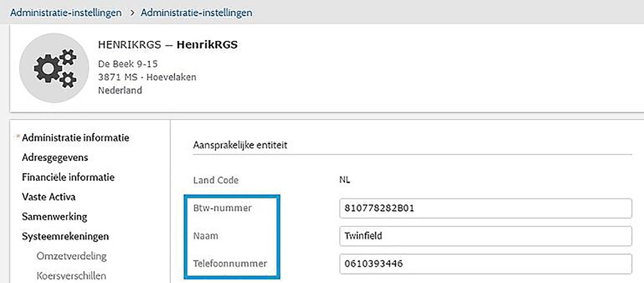Click the bold HenrikRGS administration name
This screenshot has height=283, width=644.
207,44
